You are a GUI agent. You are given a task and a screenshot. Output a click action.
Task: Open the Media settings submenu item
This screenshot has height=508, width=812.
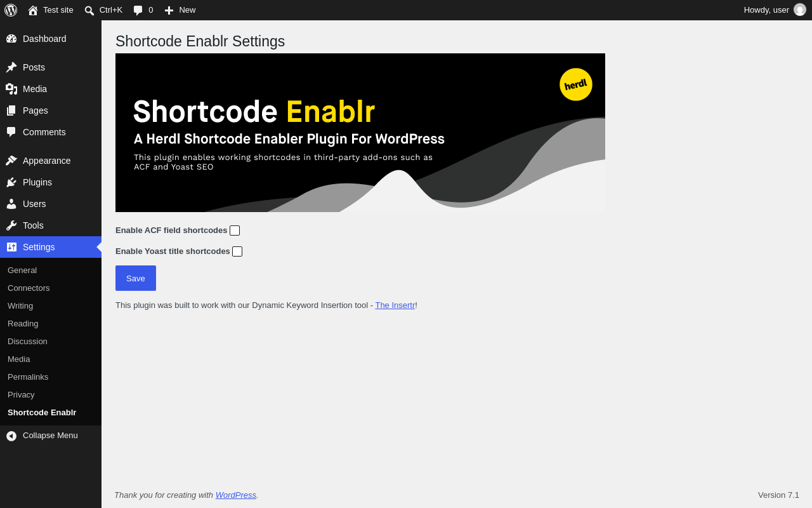(x=19, y=359)
